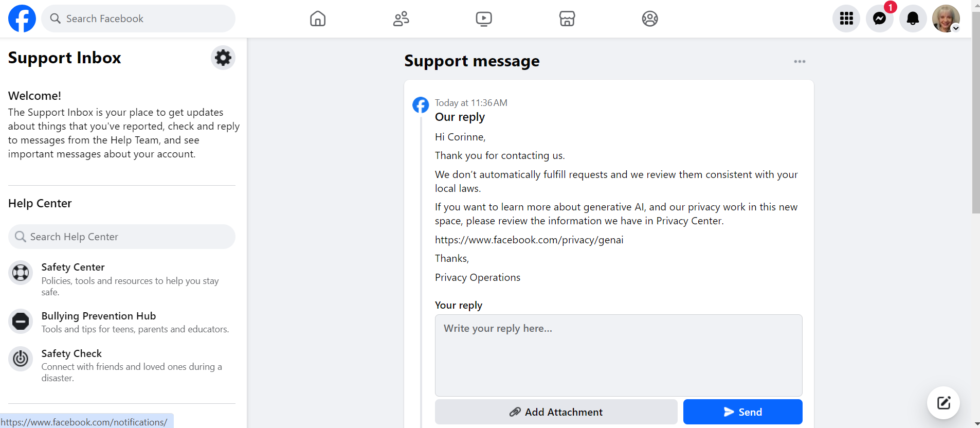Open Bullying Prevention Hub icon
This screenshot has height=428, width=980.
click(21, 322)
